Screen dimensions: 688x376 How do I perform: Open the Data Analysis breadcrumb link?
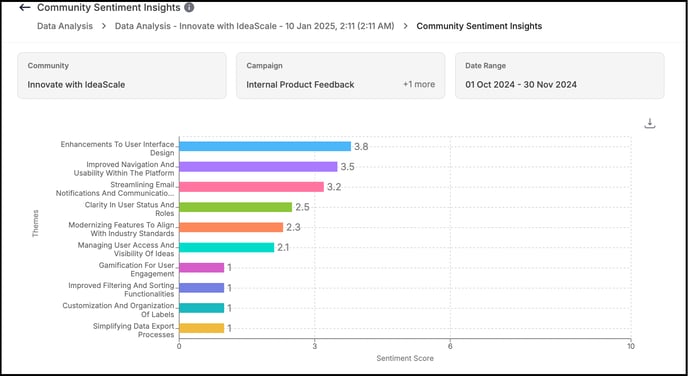click(x=65, y=26)
